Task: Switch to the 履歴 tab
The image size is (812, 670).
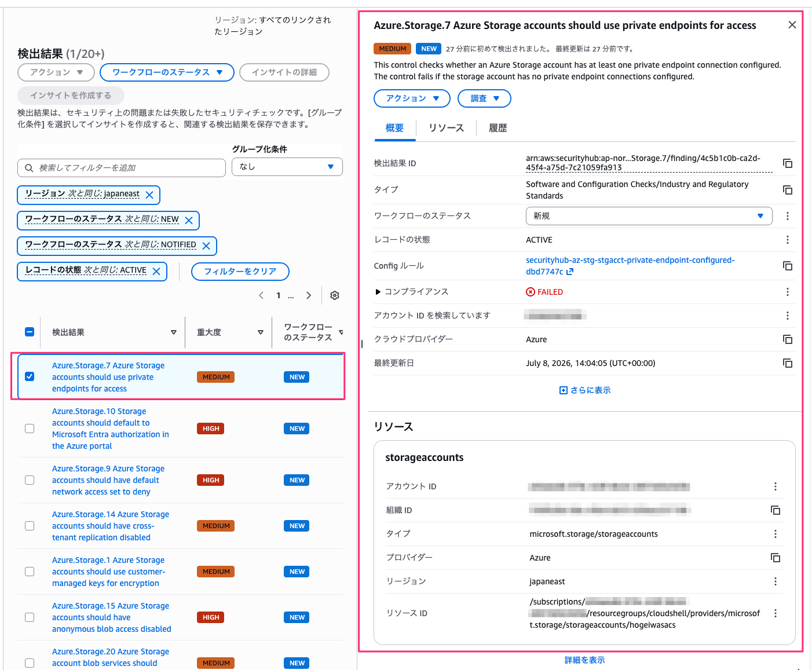Action: coord(498,128)
